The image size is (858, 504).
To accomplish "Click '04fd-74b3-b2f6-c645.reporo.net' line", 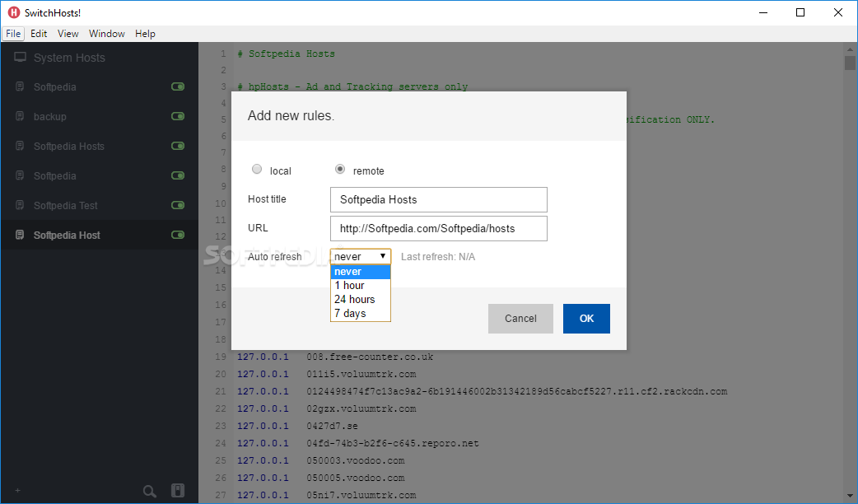I will pos(392,443).
